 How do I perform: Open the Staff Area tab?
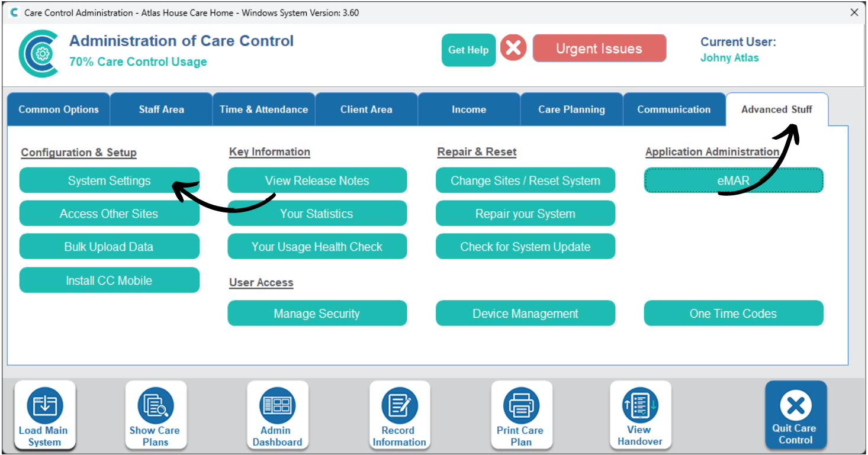[161, 109]
